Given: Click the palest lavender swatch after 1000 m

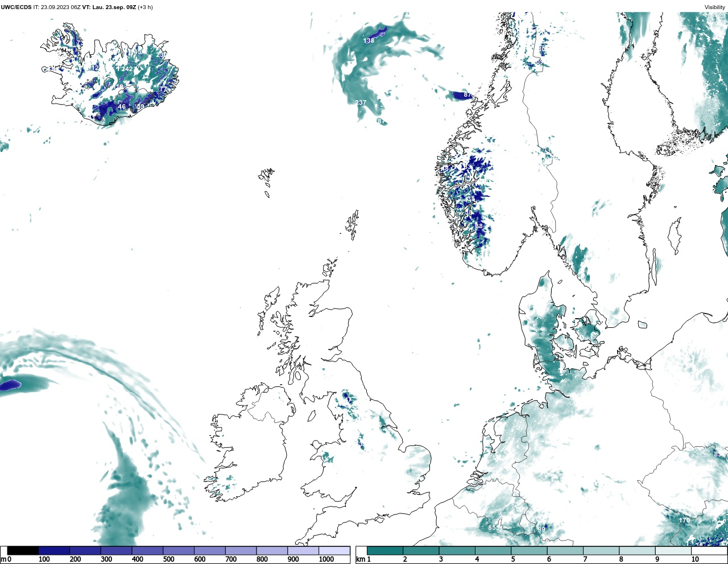Looking at the screenshot, I should point(334,550).
